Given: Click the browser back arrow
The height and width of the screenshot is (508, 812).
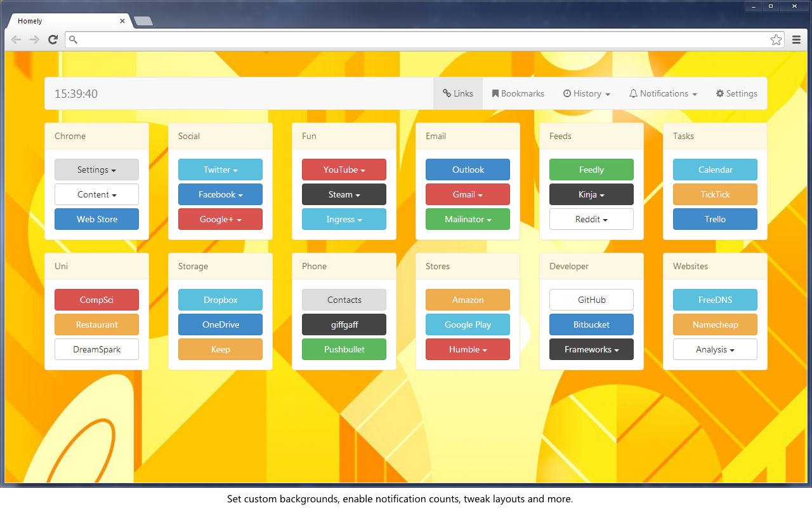Looking at the screenshot, I should 16,39.
